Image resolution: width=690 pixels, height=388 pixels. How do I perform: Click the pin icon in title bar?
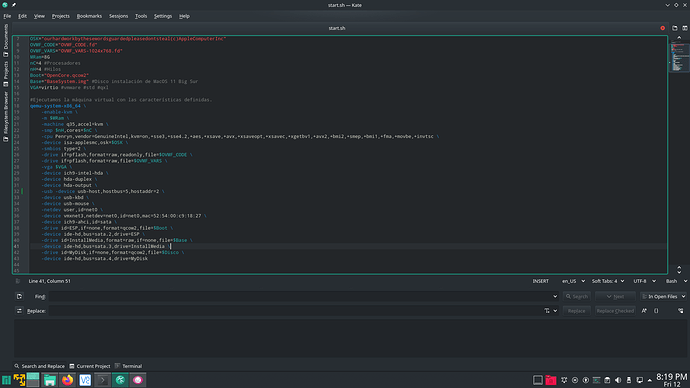click(14, 5)
